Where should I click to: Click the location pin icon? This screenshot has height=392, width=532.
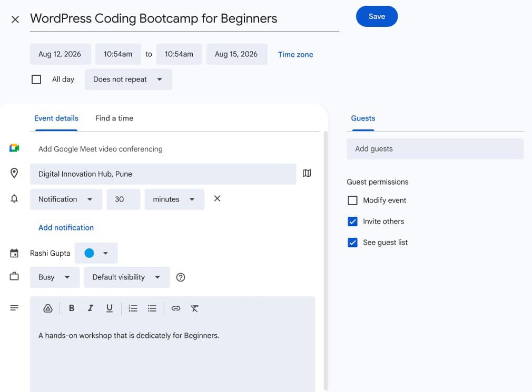click(x=14, y=173)
